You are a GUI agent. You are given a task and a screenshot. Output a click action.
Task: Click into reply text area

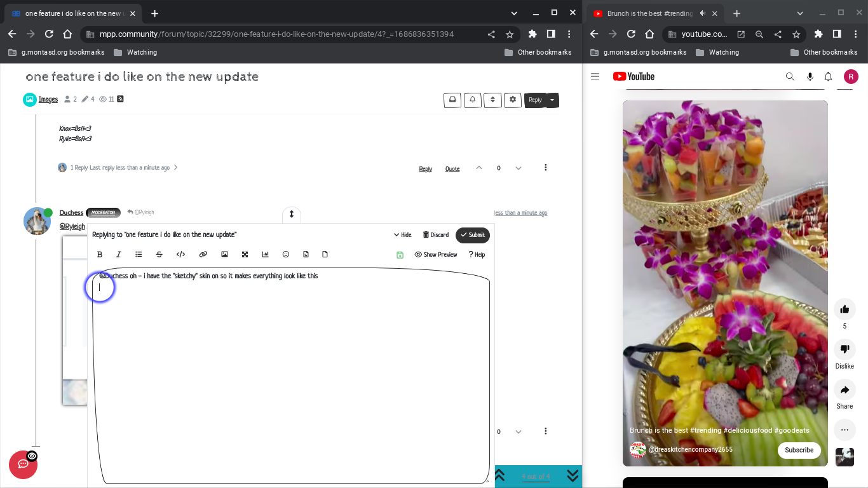click(292, 375)
